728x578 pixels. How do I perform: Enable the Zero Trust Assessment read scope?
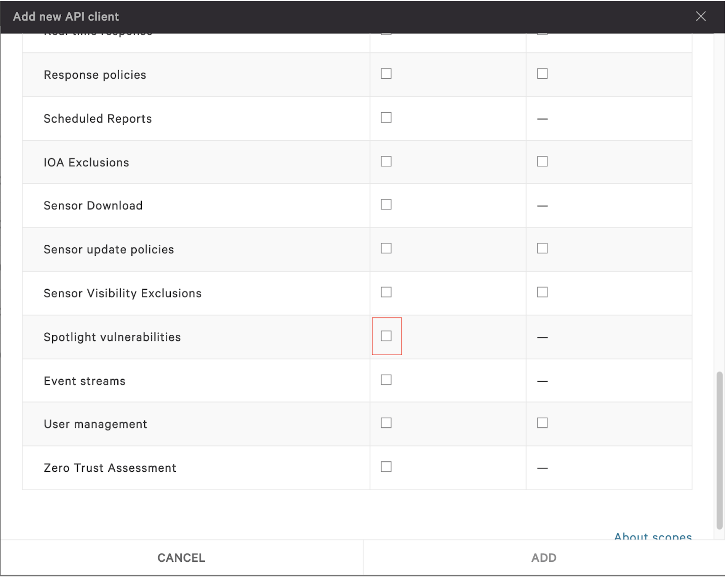click(x=385, y=467)
